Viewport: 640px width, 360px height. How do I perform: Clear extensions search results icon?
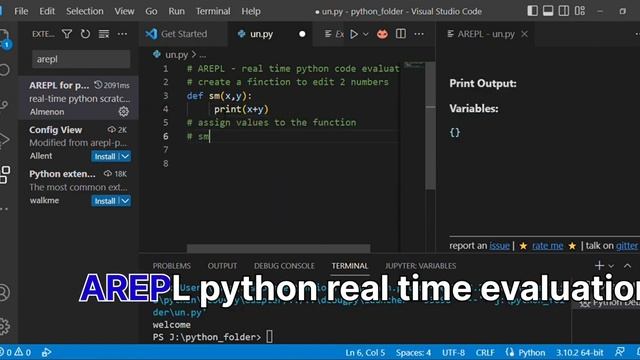coord(104,34)
